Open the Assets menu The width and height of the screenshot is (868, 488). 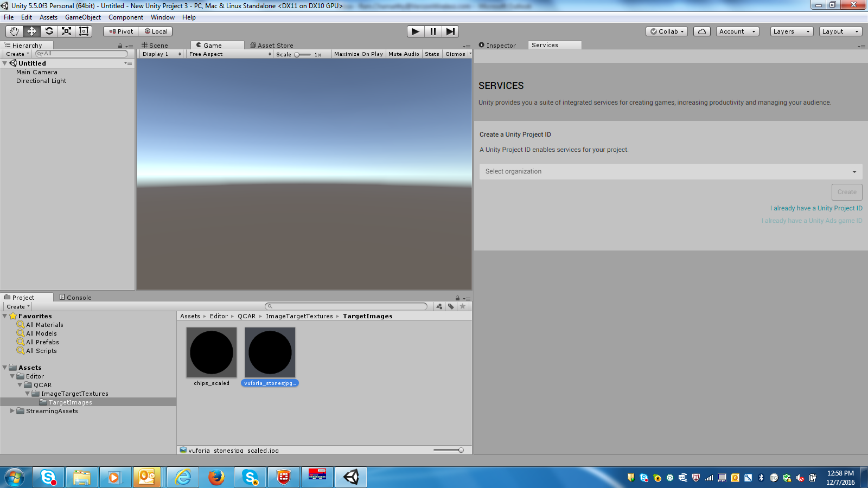click(48, 17)
